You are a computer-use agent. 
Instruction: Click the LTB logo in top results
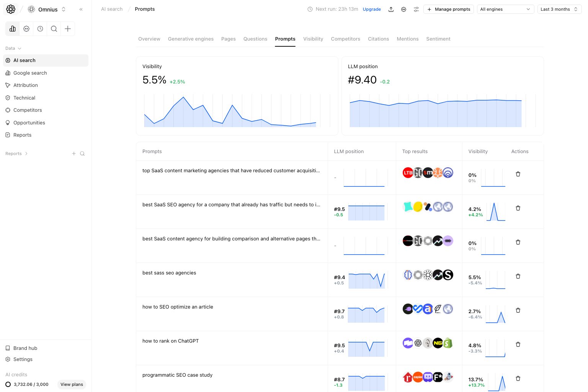(x=408, y=173)
